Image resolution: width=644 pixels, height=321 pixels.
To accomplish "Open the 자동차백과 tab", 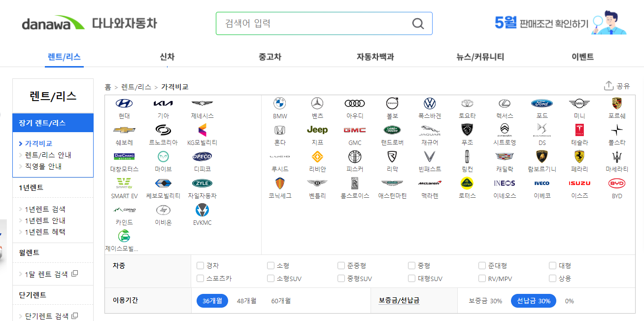I will point(375,57).
